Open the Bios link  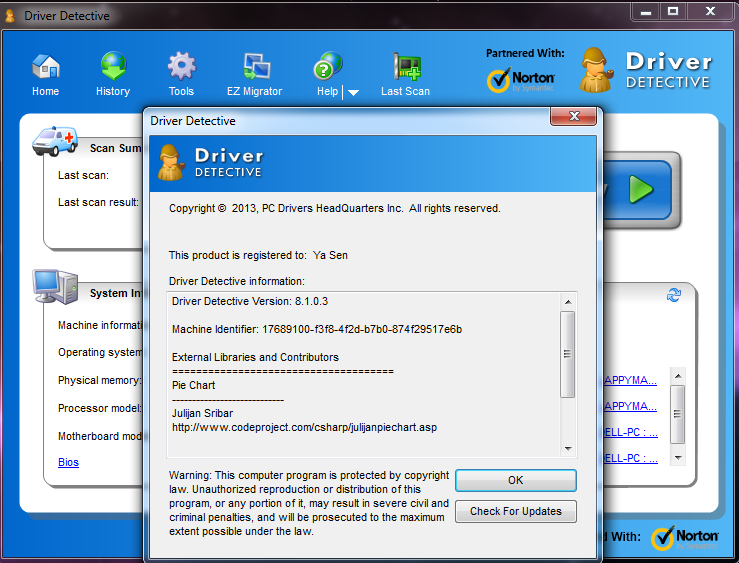click(68, 462)
